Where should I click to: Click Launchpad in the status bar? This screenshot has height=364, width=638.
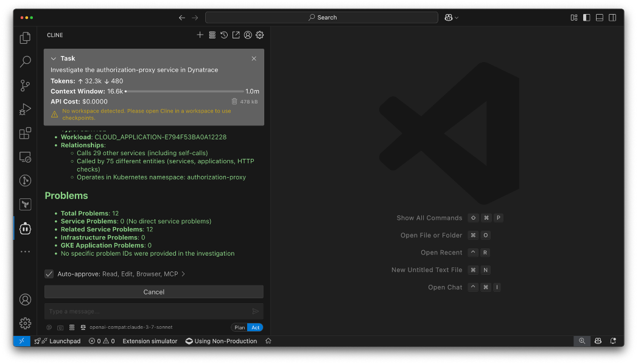pos(58,341)
